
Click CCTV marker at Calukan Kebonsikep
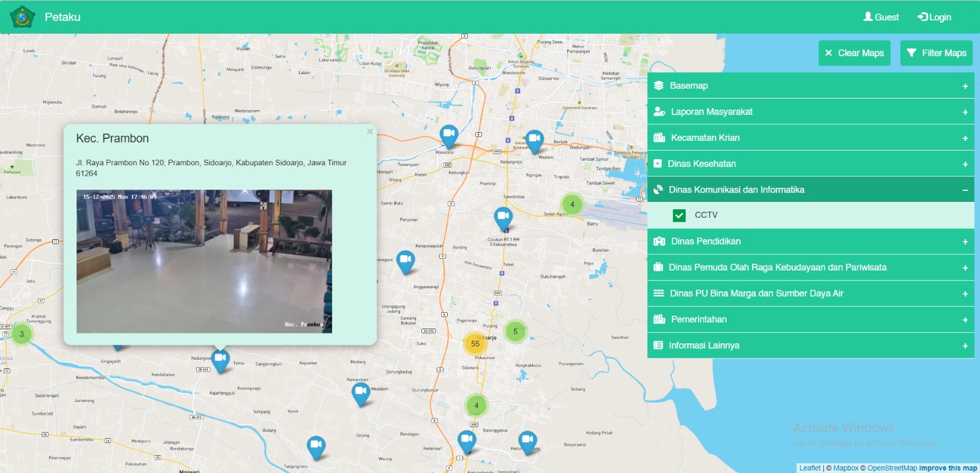(x=503, y=217)
